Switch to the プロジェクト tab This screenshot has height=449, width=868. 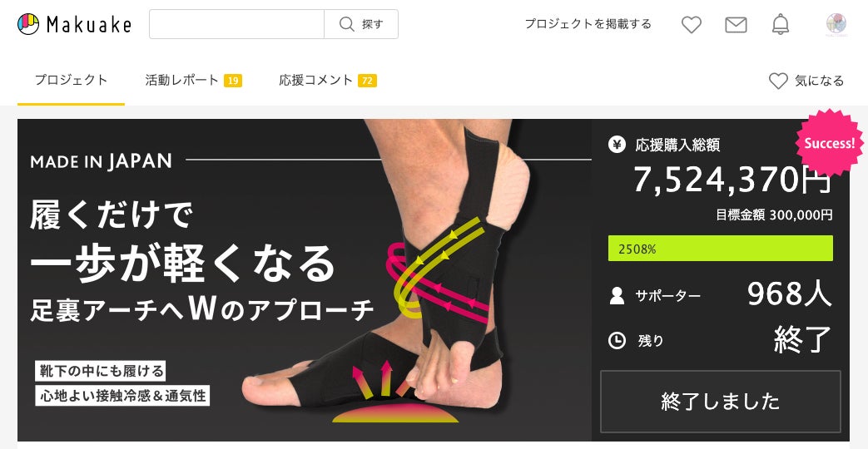[x=71, y=80]
